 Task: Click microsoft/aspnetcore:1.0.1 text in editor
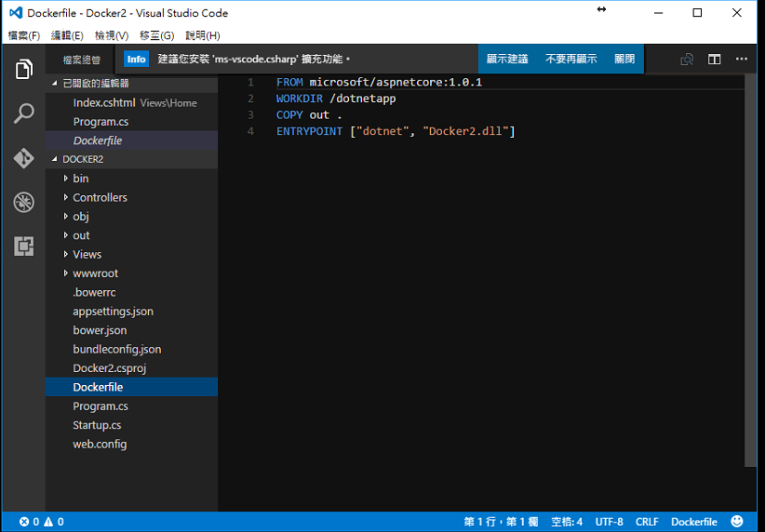click(396, 82)
